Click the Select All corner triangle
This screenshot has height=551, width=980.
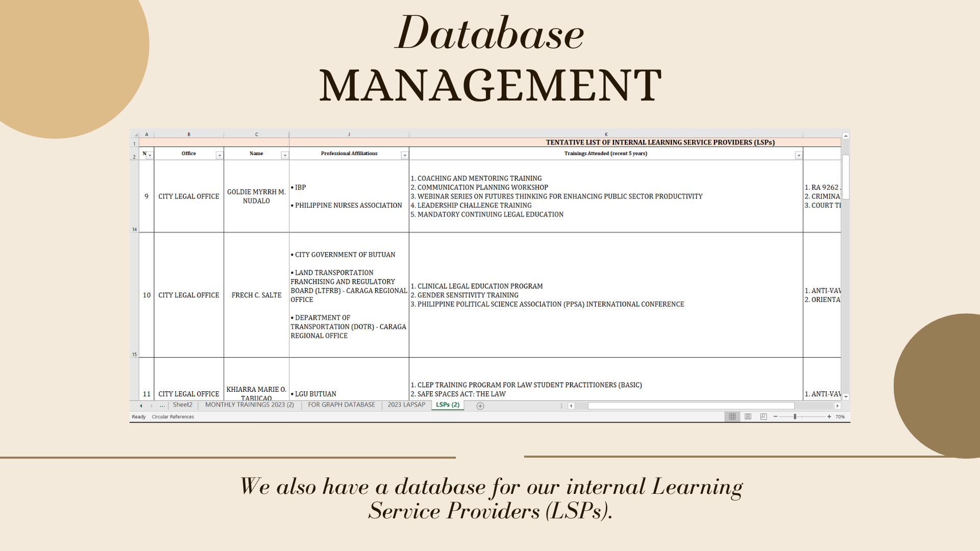(135, 135)
